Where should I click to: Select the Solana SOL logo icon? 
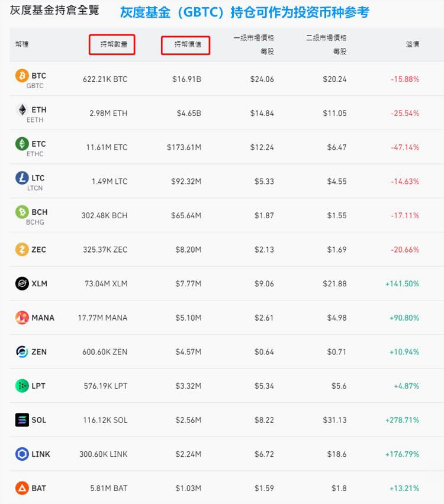(x=21, y=420)
